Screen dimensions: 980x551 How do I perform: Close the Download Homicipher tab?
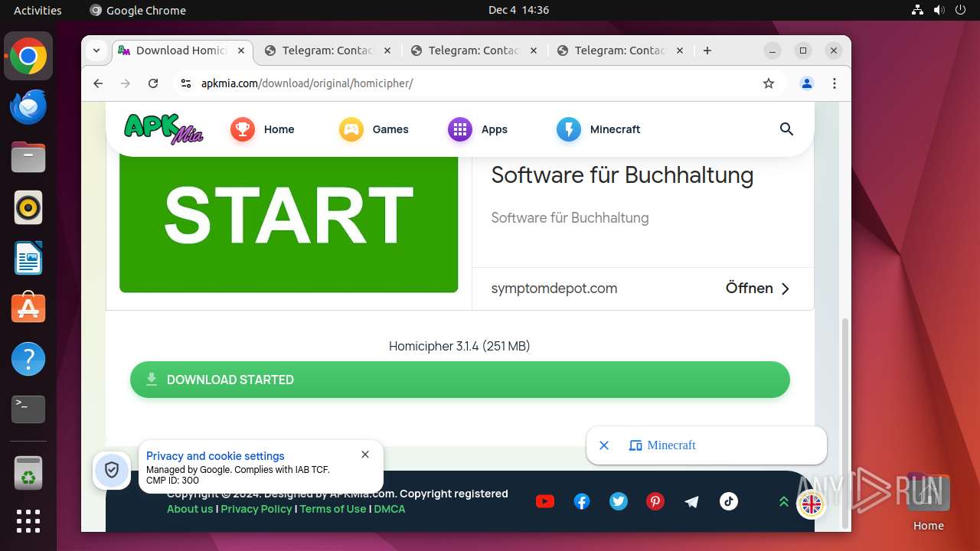240,51
